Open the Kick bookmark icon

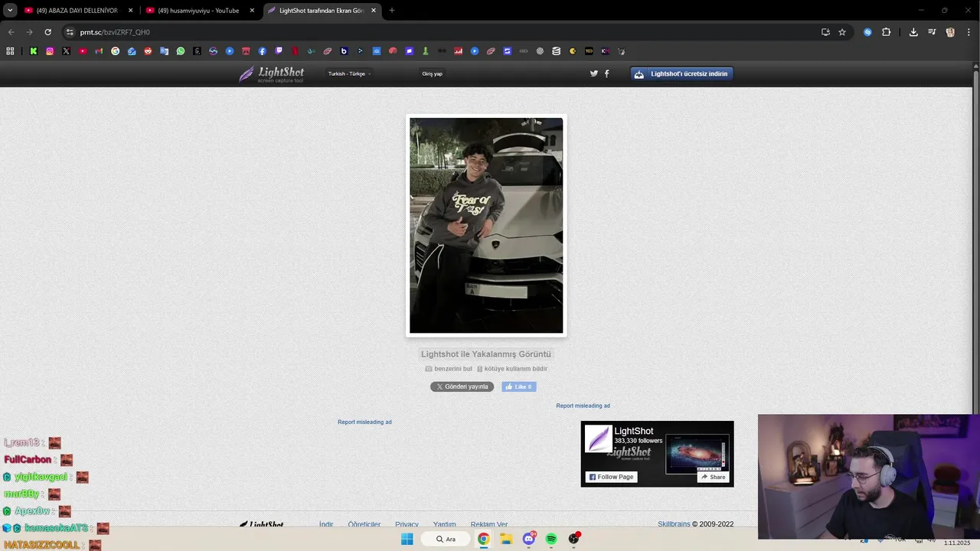click(x=34, y=51)
